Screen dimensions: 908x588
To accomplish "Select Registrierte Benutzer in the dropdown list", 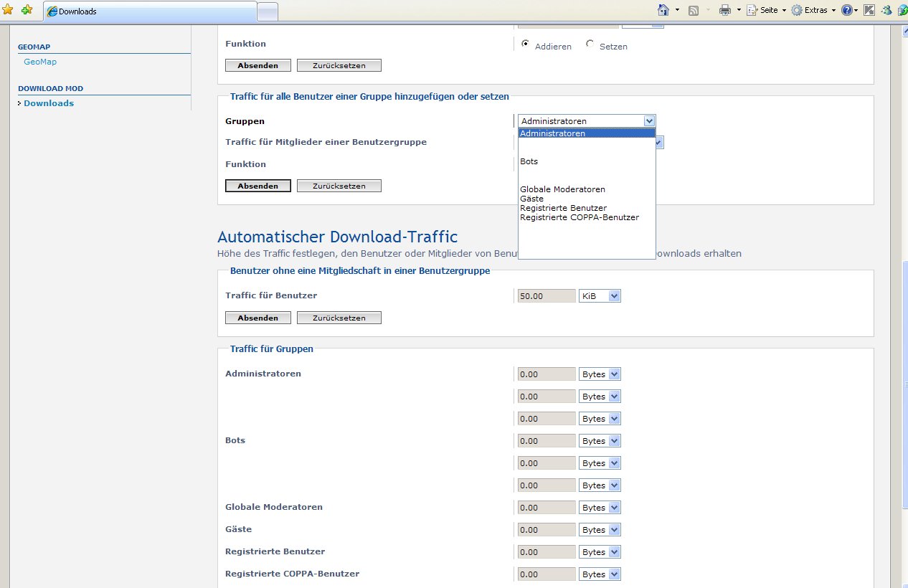I will click(x=563, y=208).
